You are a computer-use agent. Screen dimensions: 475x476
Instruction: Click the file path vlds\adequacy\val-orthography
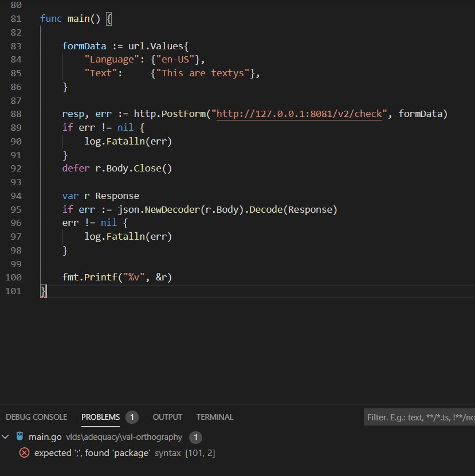(124, 437)
